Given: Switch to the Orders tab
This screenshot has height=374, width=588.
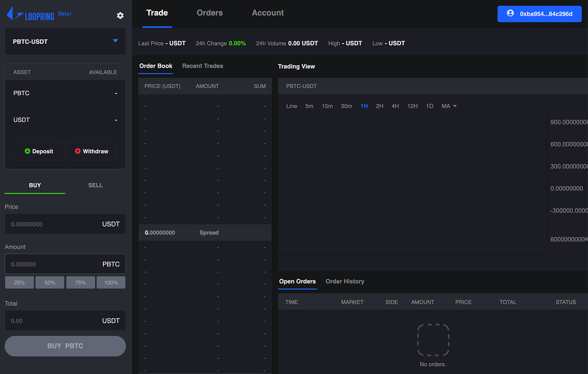Looking at the screenshot, I should pos(210,13).
